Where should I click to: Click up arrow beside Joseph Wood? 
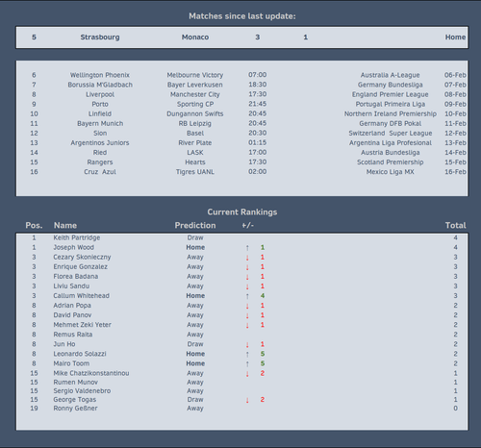pyautogui.click(x=247, y=248)
